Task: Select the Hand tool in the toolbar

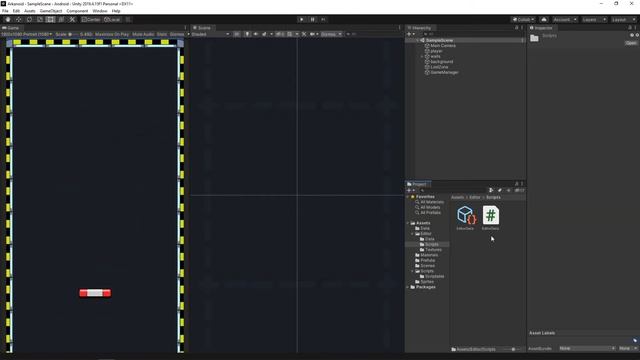Action: point(8,19)
